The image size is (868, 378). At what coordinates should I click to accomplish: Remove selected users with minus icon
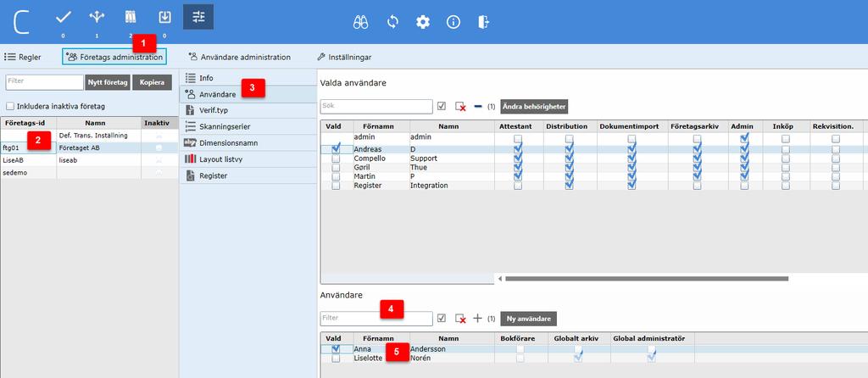(478, 106)
